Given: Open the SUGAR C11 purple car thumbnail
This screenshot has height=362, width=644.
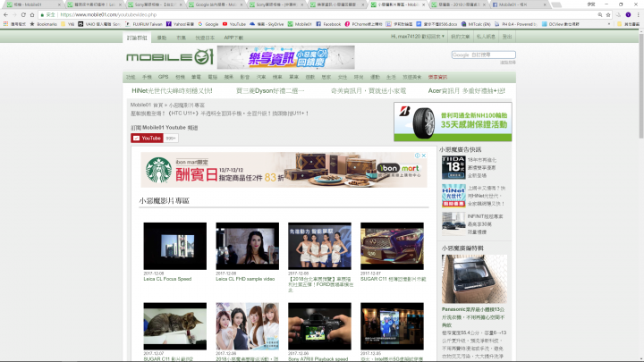Looking at the screenshot, I should pyautogui.click(x=392, y=247).
